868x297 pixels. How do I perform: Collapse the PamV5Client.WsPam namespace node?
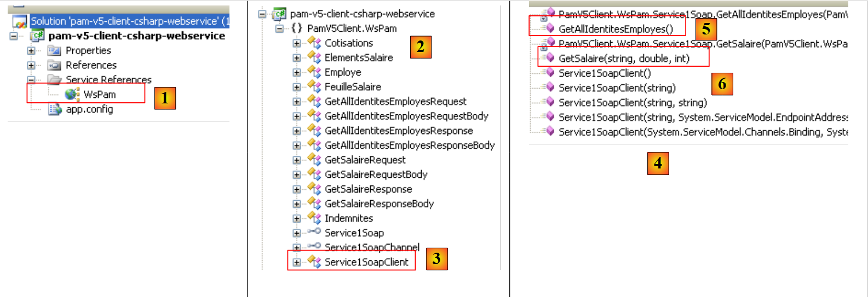pyautogui.click(x=279, y=28)
